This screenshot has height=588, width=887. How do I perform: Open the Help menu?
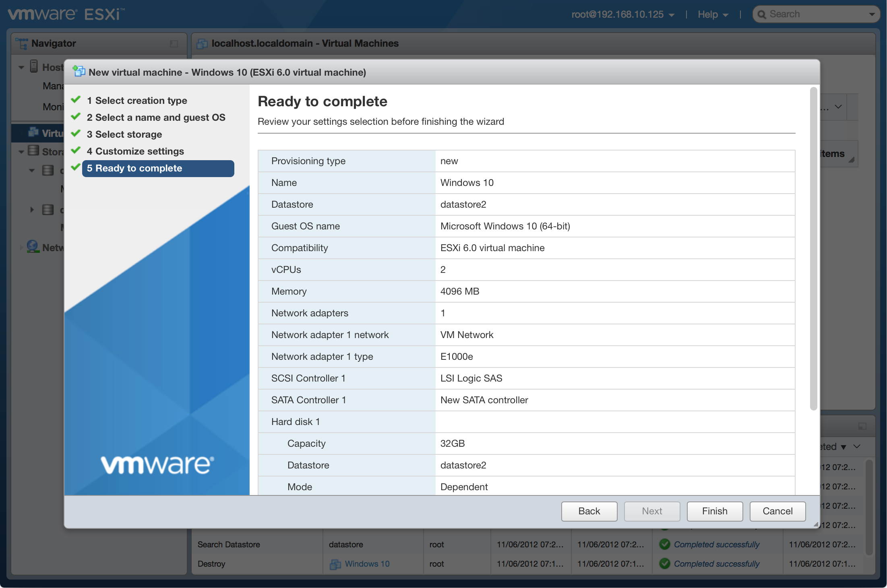point(713,14)
